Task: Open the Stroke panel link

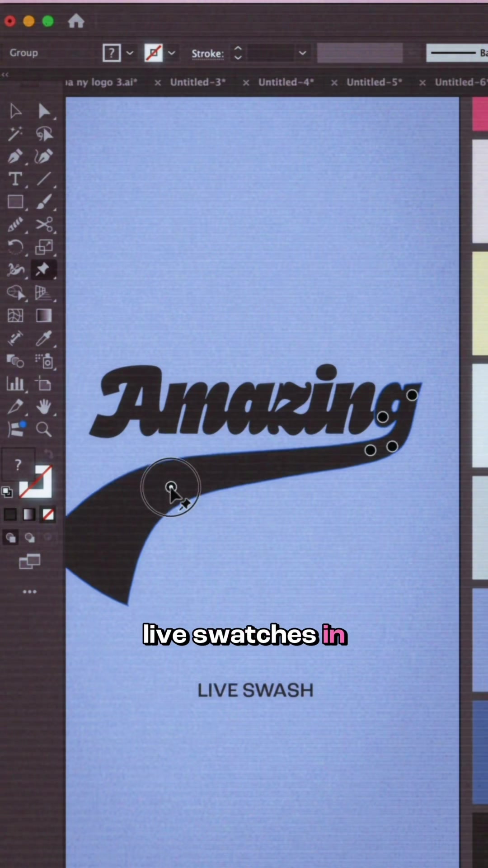Action: click(x=207, y=54)
